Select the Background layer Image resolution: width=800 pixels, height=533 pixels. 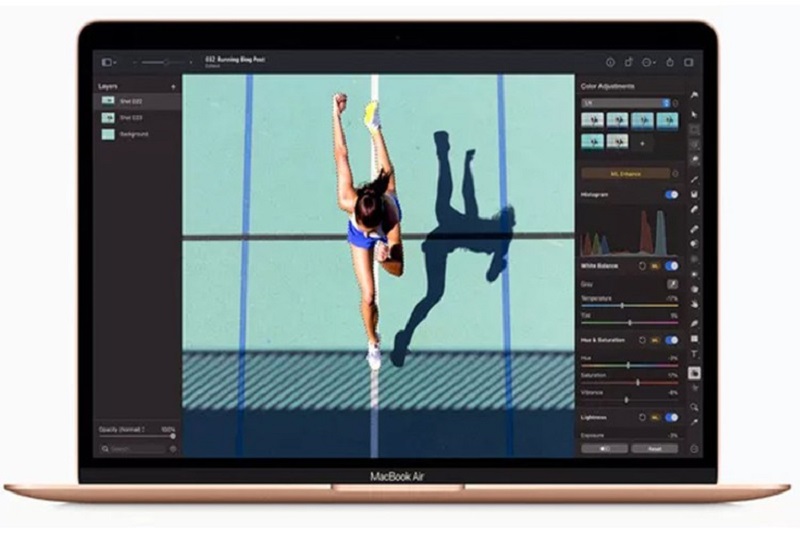click(x=137, y=134)
